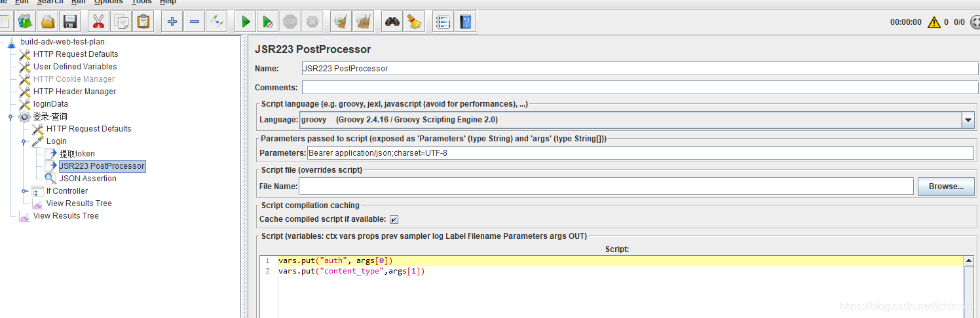Open the script Language dropdown
This screenshot has height=318, width=980.
pos(968,120)
